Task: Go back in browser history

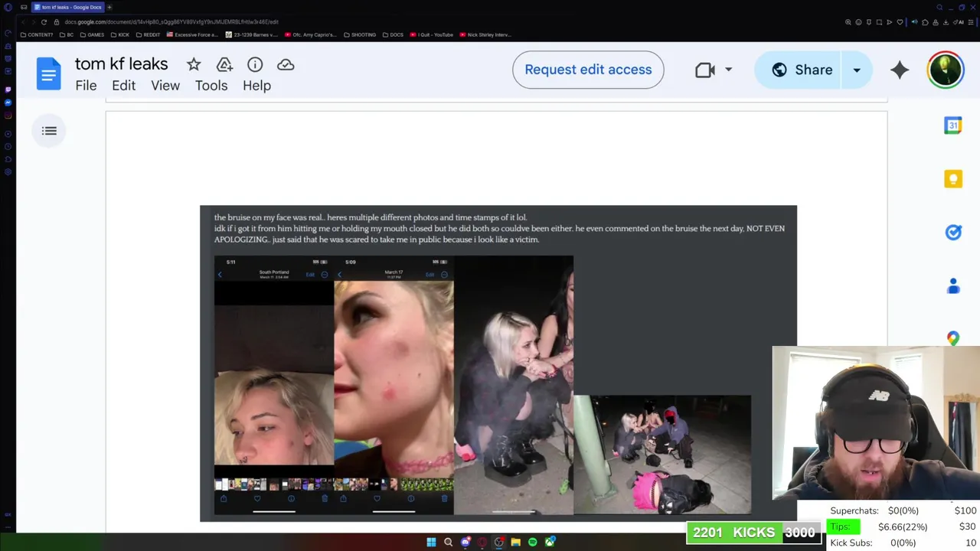Action: [23, 22]
